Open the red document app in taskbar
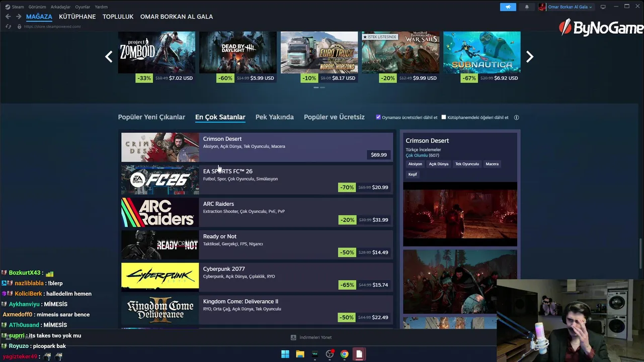This screenshot has height=362, width=644. tap(359, 354)
